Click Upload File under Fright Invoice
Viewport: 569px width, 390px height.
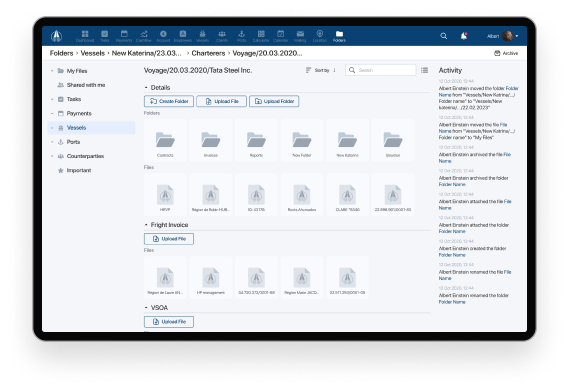pos(169,239)
